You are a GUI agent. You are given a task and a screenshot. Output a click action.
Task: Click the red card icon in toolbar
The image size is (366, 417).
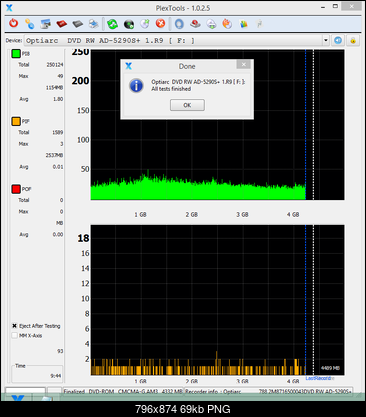coord(62,24)
